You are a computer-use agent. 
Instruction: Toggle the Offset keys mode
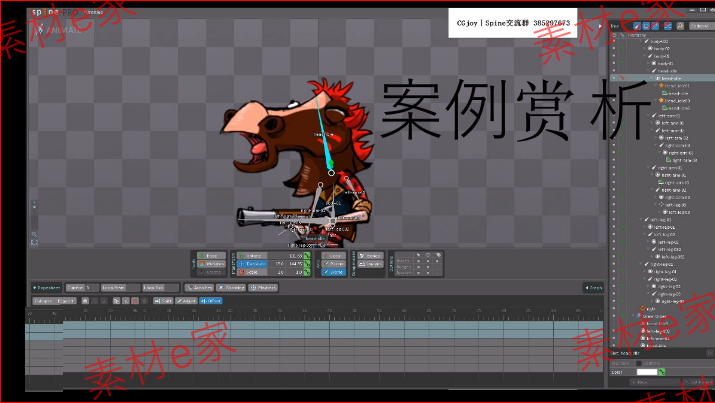click(211, 301)
